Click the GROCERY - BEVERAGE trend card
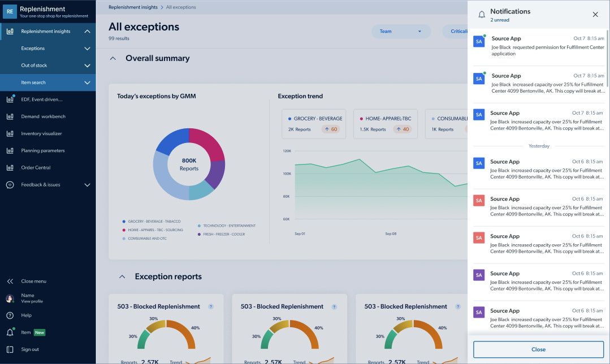 314,124
